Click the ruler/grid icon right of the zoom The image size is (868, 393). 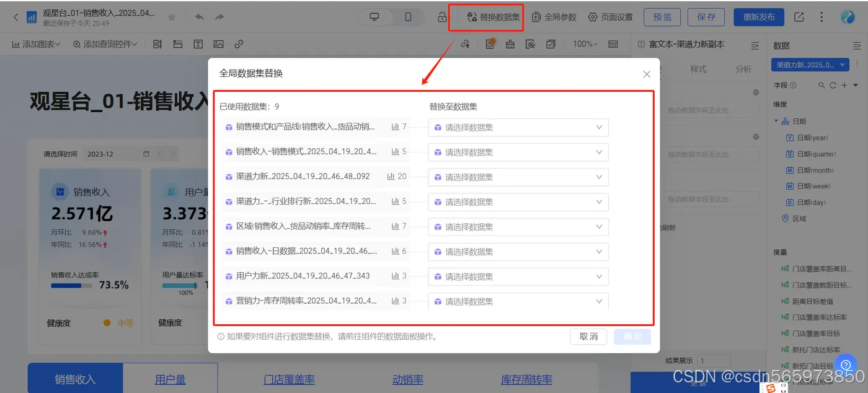click(x=613, y=44)
